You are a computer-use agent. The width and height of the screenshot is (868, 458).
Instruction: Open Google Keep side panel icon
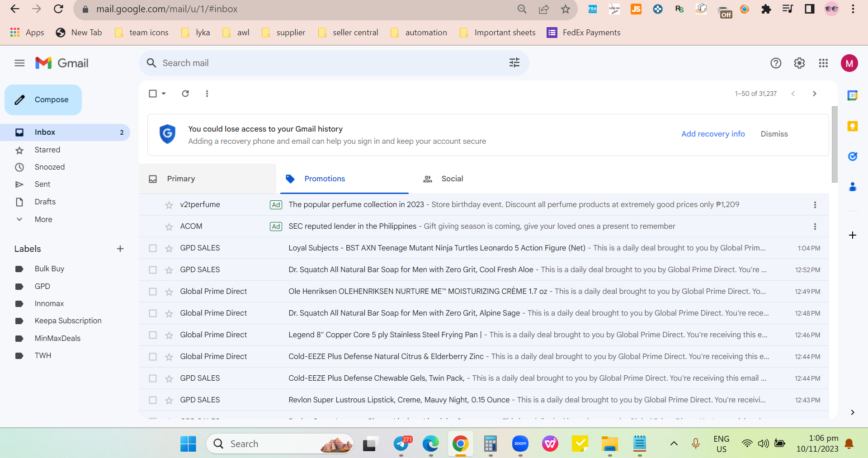coord(853,126)
